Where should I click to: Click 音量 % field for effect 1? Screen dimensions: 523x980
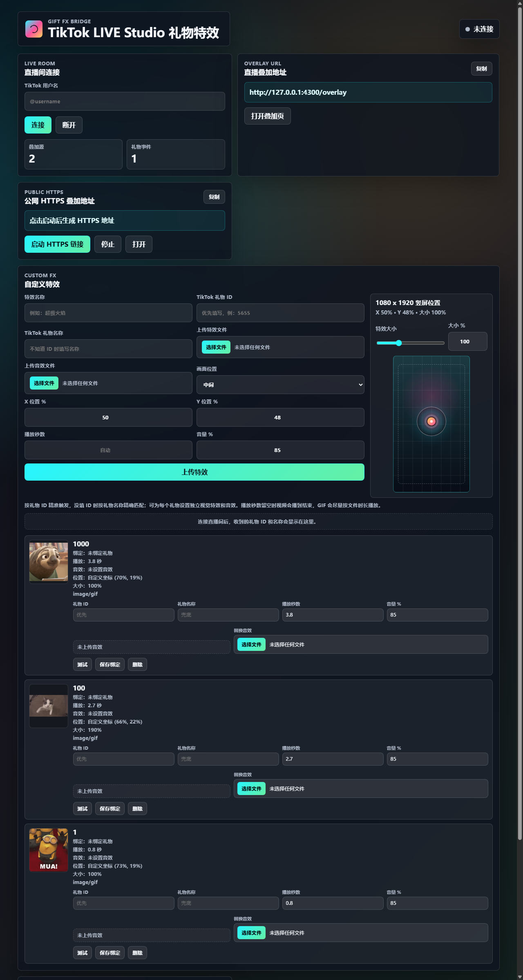(x=438, y=903)
